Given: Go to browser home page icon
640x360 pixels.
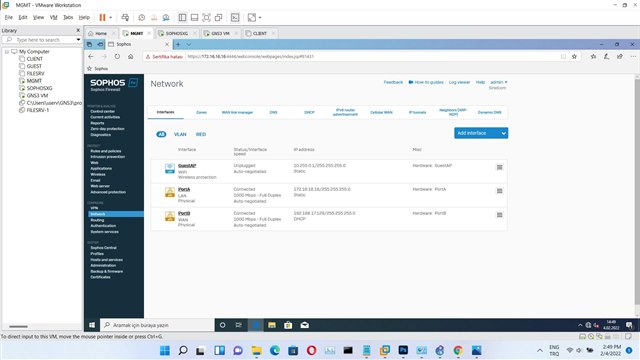Looking at the screenshot, I should tap(131, 56).
